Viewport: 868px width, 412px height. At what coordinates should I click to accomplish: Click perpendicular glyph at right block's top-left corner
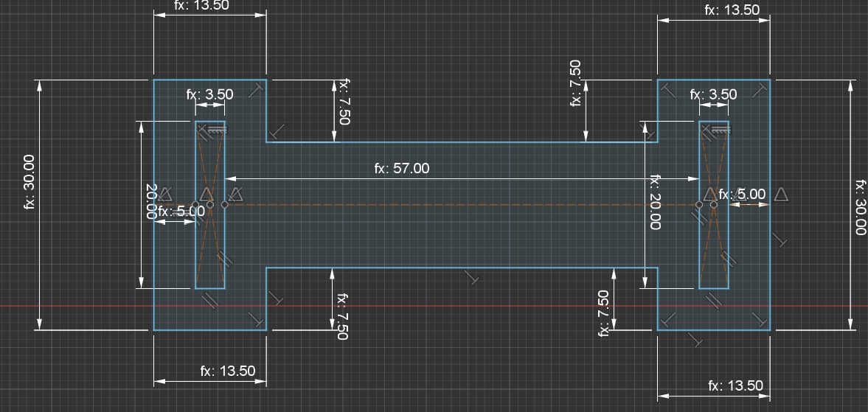point(667,90)
